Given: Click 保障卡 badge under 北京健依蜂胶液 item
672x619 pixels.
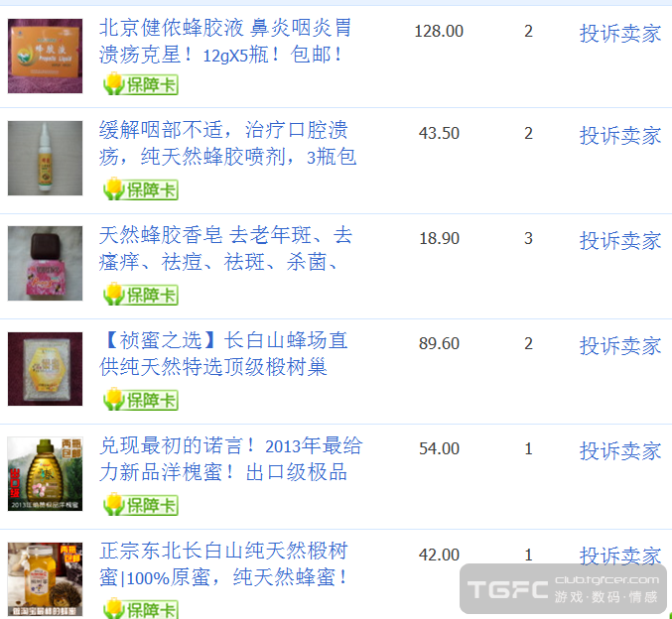Looking at the screenshot, I should [x=141, y=84].
